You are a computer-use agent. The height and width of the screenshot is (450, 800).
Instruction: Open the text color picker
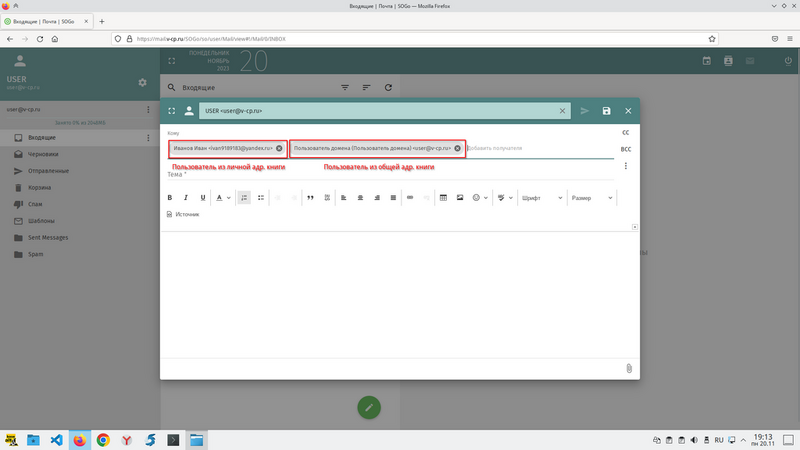pos(222,198)
